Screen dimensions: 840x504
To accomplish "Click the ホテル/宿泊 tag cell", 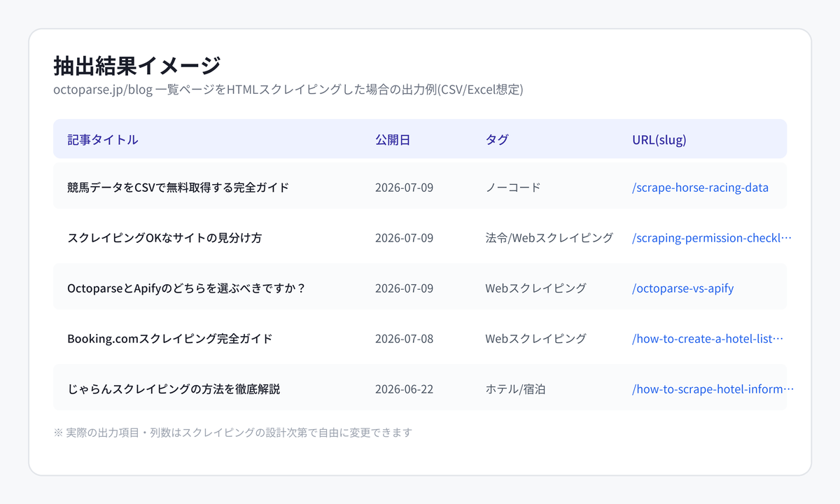I will 515,389.
